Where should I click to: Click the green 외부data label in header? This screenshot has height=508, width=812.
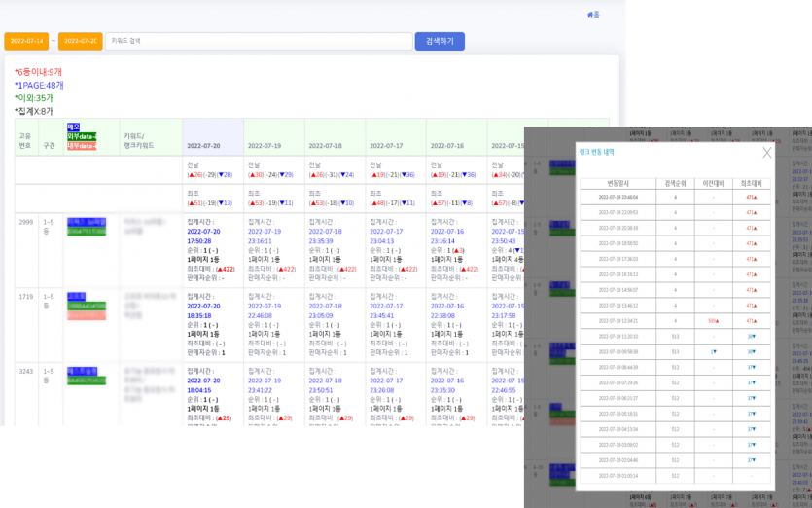(81, 136)
